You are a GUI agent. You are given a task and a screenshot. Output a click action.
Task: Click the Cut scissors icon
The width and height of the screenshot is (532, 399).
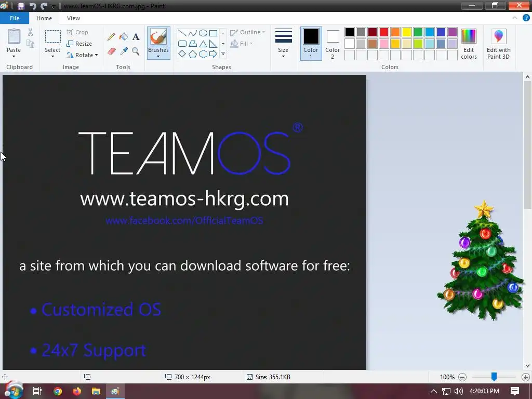coord(31,32)
